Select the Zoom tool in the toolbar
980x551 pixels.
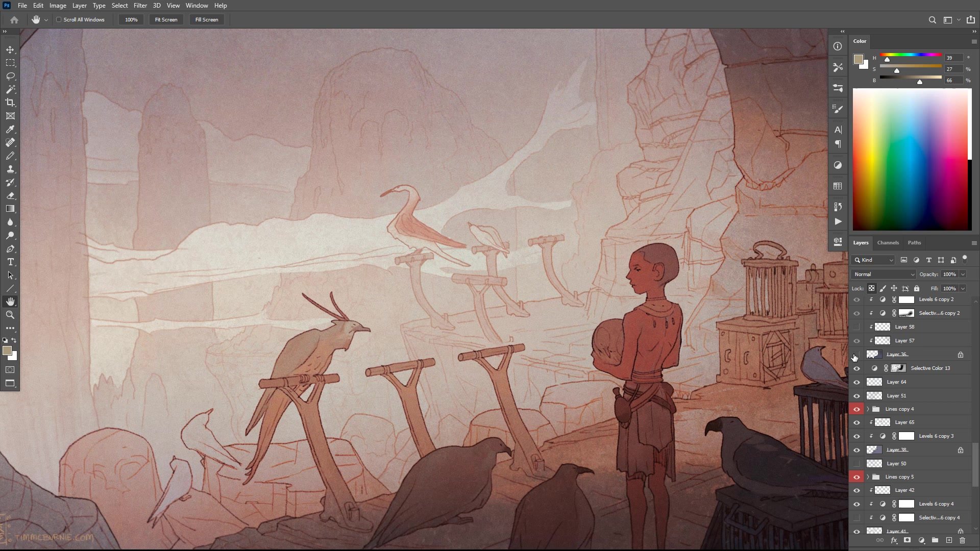10,315
